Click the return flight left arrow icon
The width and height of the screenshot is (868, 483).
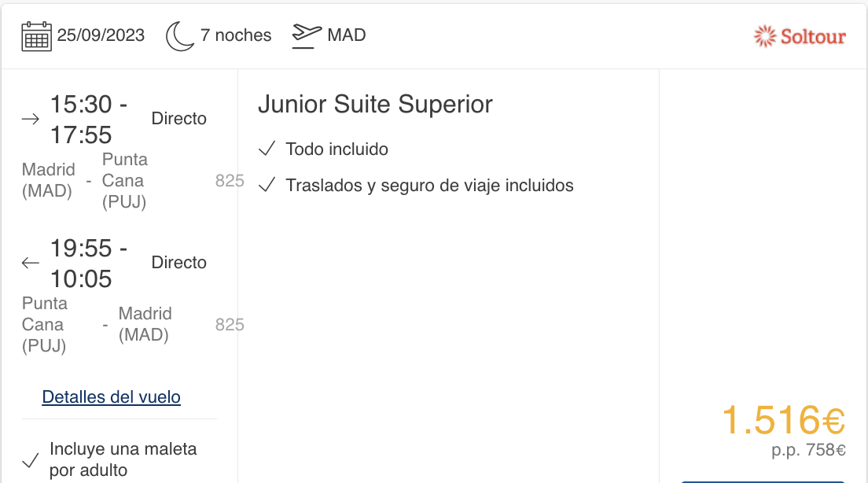[x=31, y=263]
